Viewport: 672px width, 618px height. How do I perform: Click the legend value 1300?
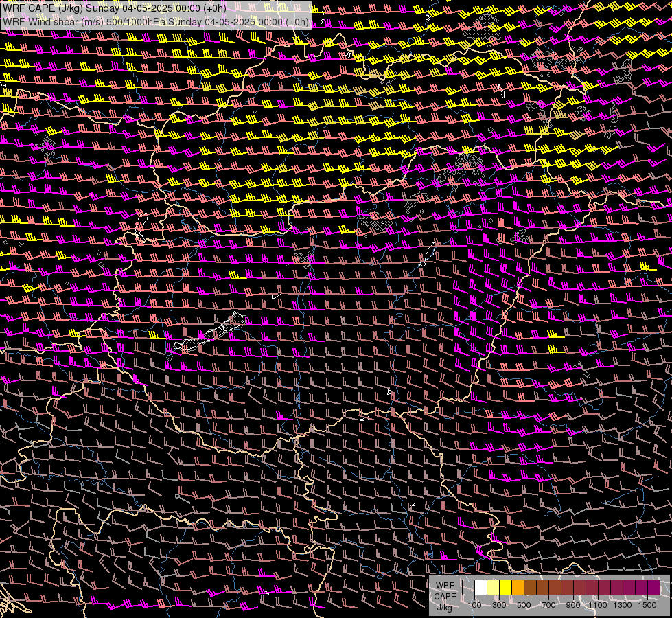(623, 605)
